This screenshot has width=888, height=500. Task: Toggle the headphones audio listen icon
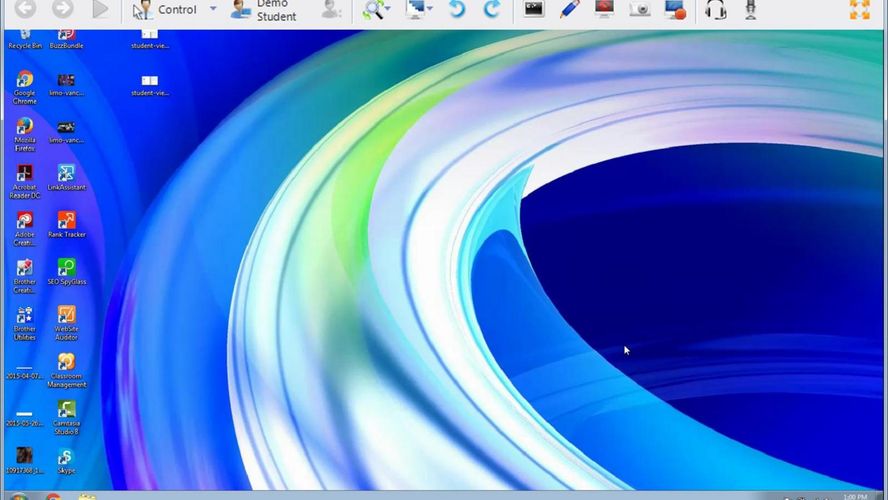716,9
